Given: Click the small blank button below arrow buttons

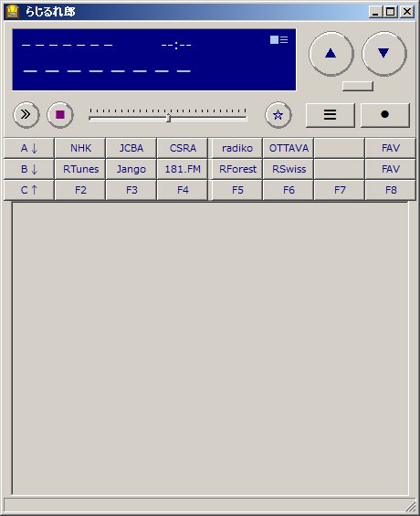Looking at the screenshot, I should [358, 86].
